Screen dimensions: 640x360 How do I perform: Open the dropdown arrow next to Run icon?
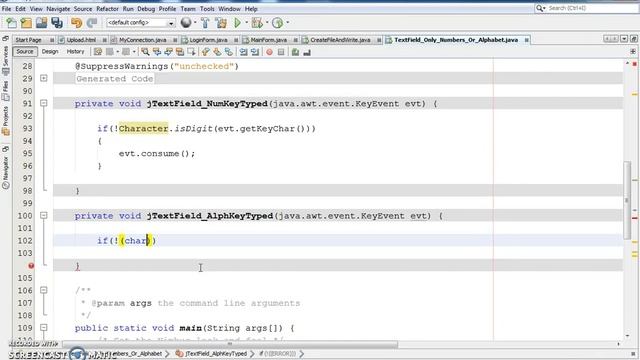click(246, 23)
